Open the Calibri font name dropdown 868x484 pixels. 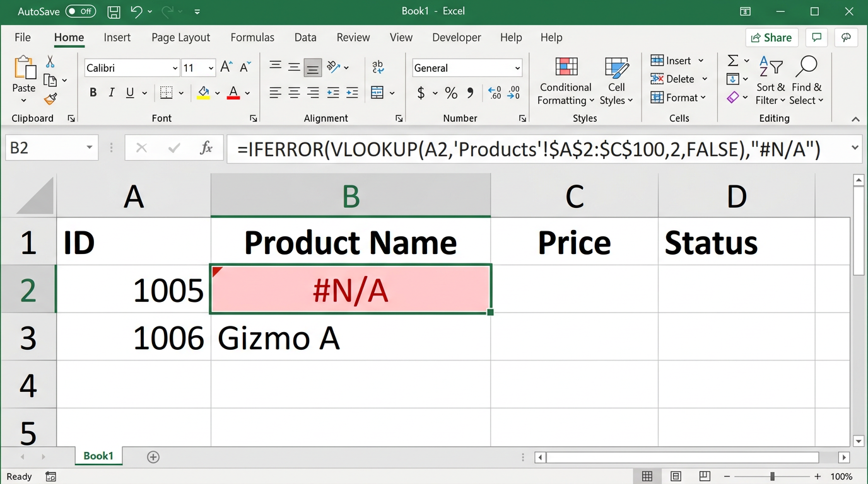click(175, 68)
